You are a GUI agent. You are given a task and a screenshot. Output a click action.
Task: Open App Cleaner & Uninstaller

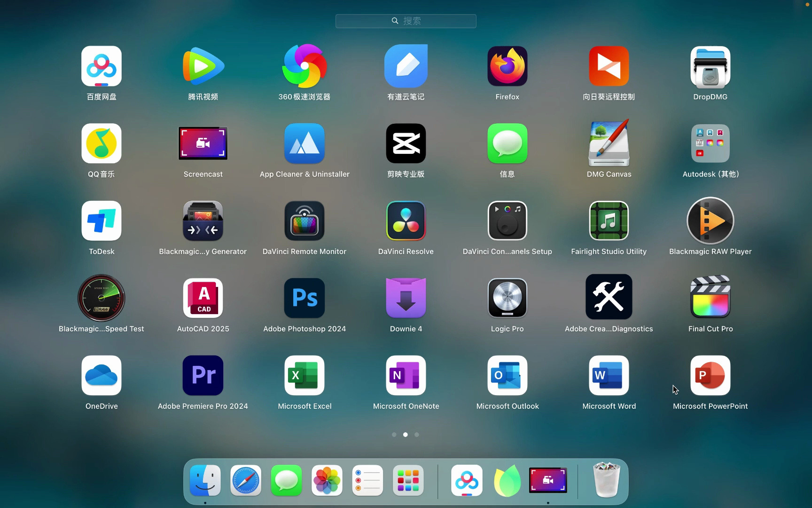point(304,143)
